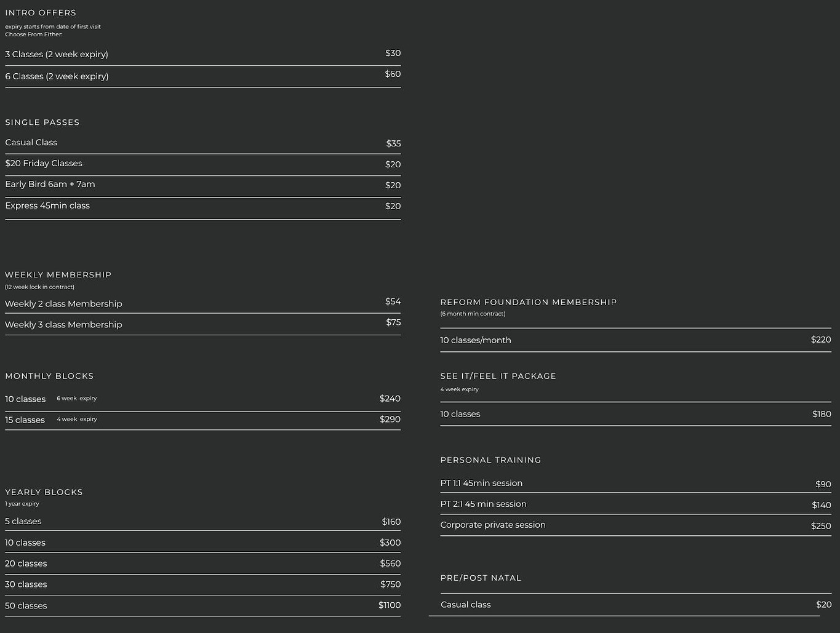Click the 5 classes yearly block
The height and width of the screenshot is (633, 840).
(202, 521)
